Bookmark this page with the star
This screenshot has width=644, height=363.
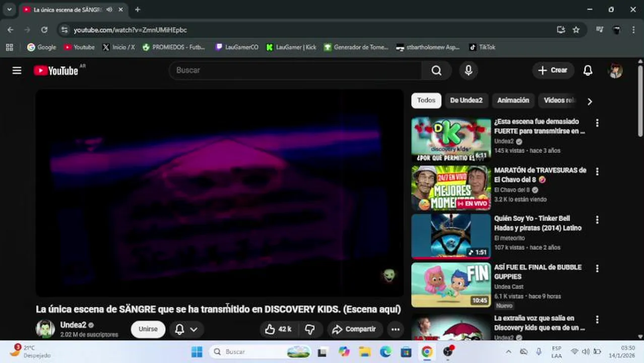pyautogui.click(x=576, y=30)
